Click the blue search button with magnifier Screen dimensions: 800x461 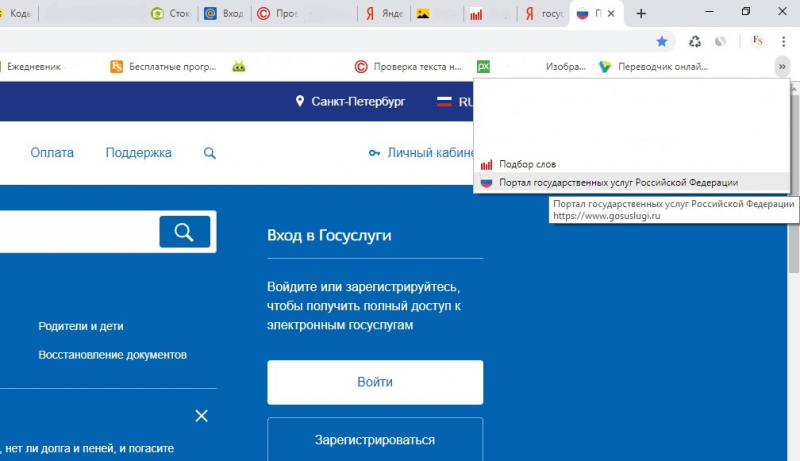click(185, 232)
